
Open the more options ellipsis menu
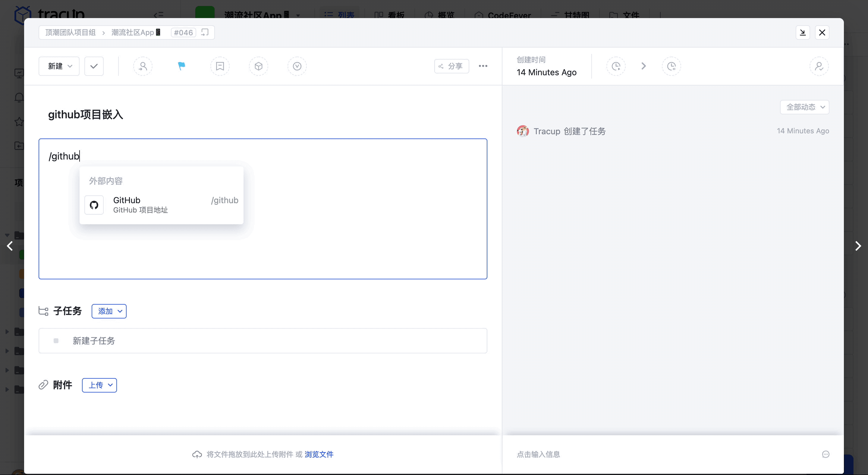pos(483,66)
